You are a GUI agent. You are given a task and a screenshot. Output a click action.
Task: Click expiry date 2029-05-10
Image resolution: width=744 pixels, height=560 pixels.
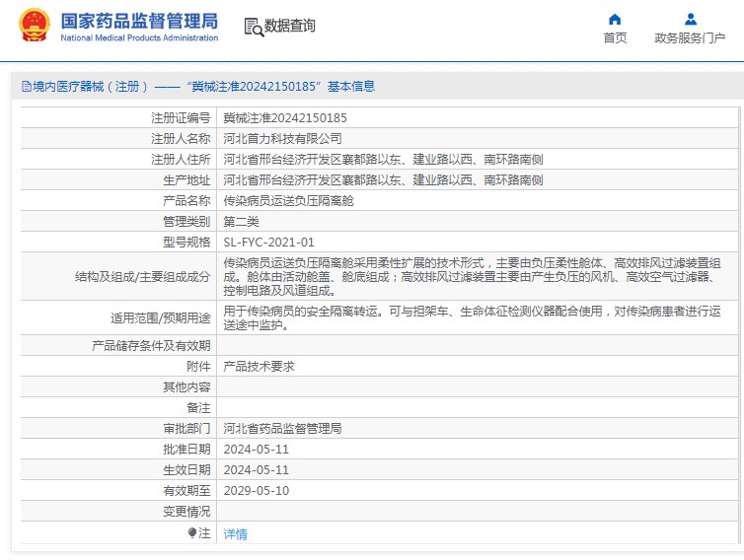(257, 491)
